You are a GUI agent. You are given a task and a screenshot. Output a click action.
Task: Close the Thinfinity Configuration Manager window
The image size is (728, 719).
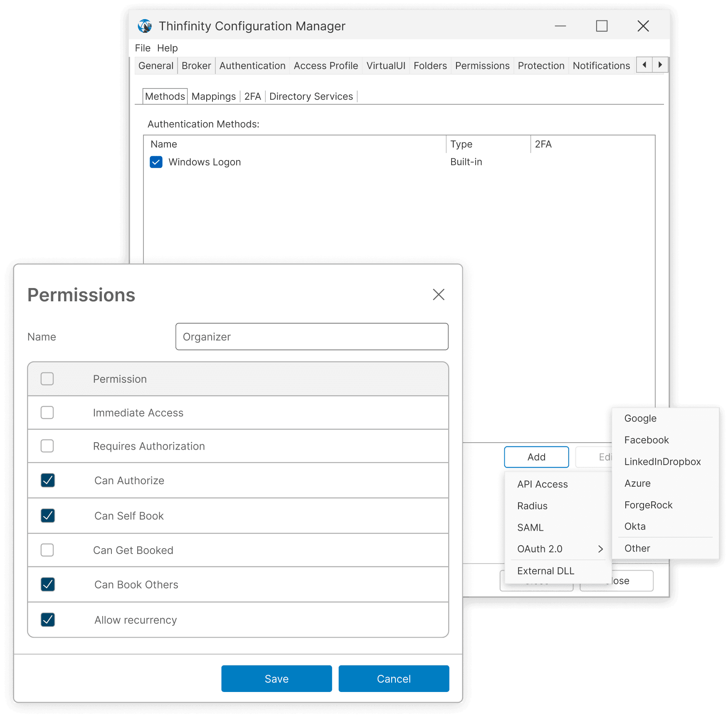tap(643, 26)
